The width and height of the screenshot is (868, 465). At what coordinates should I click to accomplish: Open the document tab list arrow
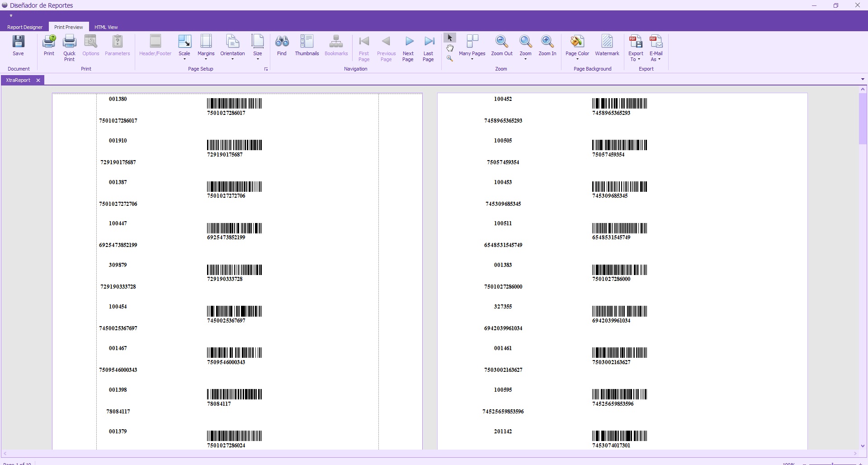[x=863, y=80]
